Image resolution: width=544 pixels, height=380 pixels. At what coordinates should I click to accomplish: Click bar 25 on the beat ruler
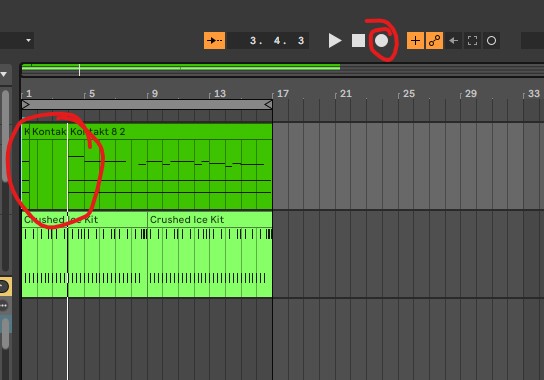pos(409,94)
